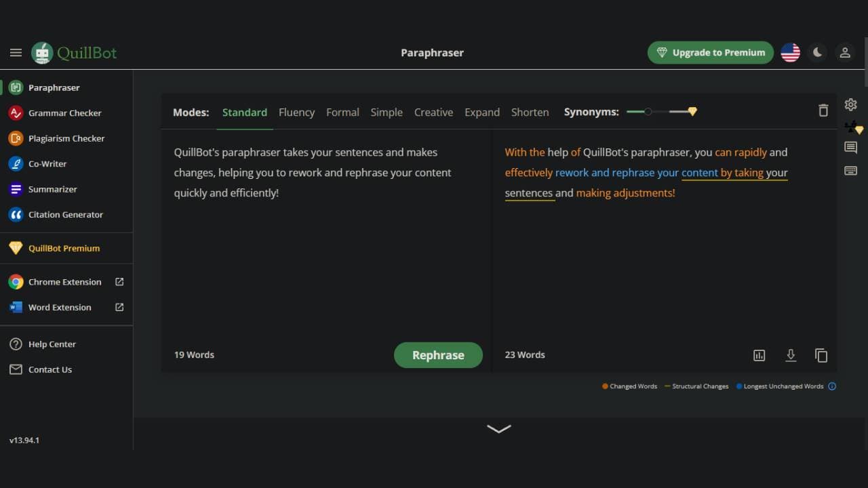Delete text with the trash icon
Screen dimensions: 868x488
click(823, 110)
